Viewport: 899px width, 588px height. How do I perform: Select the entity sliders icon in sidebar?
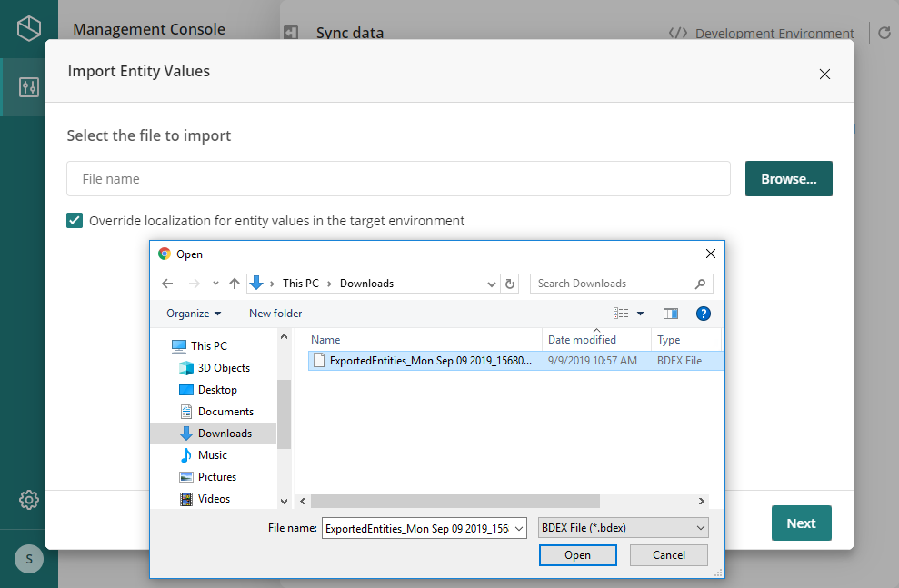(x=28, y=87)
